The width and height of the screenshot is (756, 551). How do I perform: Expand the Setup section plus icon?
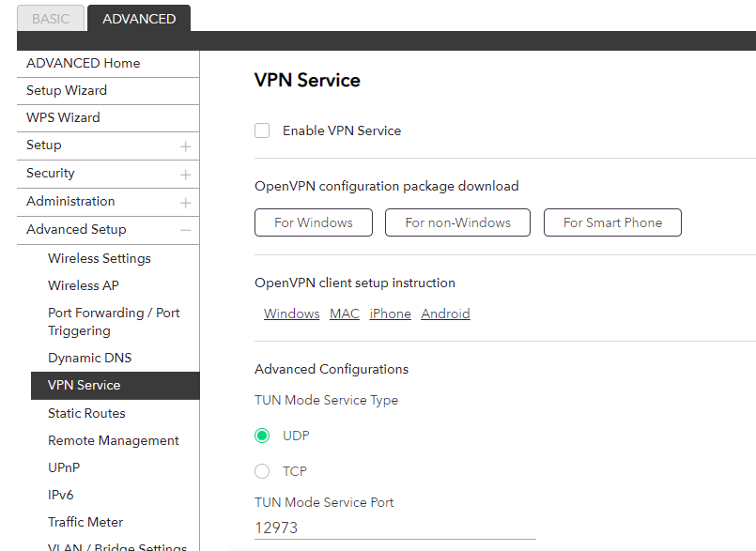(185, 146)
